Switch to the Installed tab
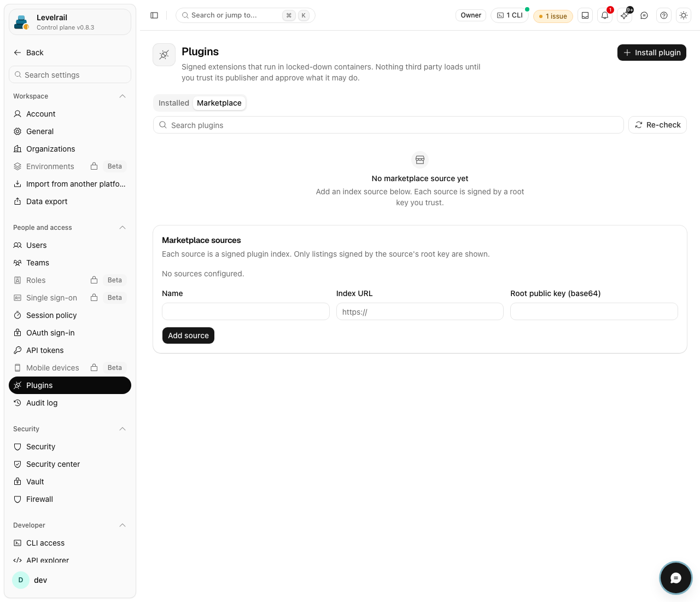 [x=174, y=103]
